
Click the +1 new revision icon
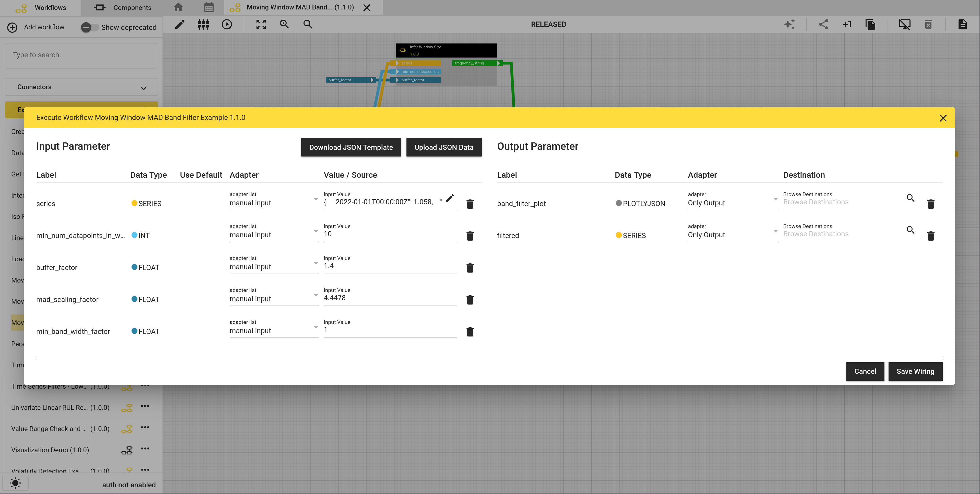[x=847, y=24]
